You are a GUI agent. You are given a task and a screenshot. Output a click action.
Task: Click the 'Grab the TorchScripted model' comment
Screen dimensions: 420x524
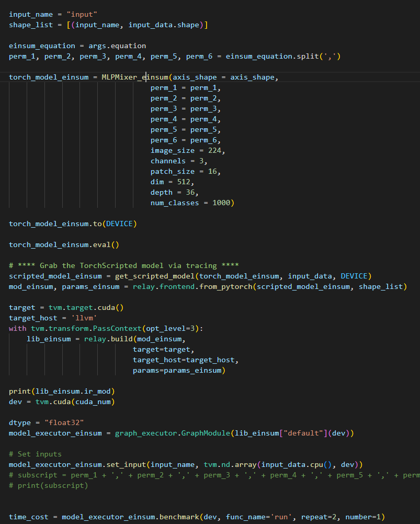pyautogui.click(x=124, y=265)
